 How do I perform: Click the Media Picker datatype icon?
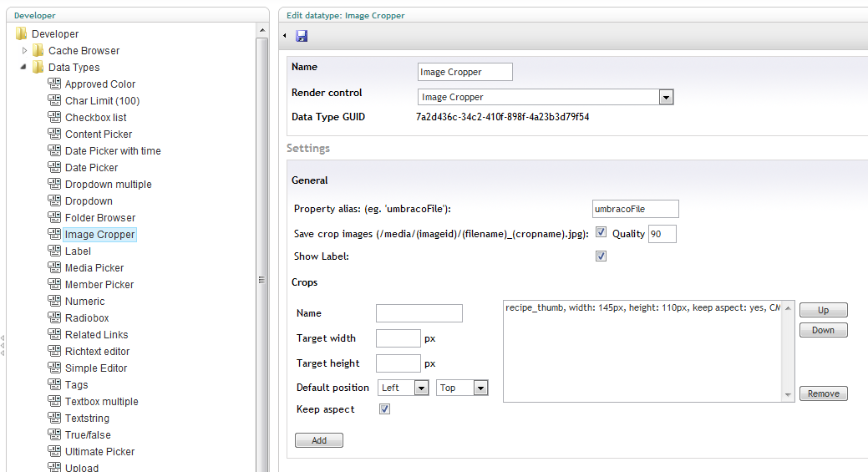click(x=54, y=267)
